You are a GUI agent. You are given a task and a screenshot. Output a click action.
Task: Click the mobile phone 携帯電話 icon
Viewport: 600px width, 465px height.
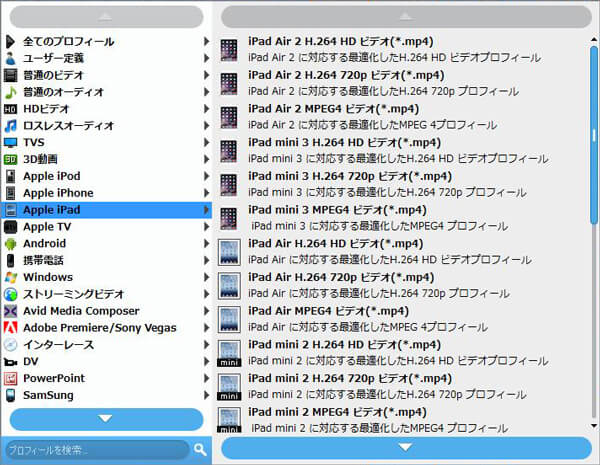(10, 260)
